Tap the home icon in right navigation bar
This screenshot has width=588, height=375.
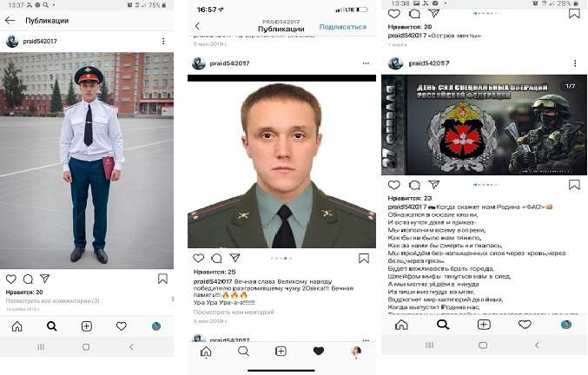click(401, 325)
